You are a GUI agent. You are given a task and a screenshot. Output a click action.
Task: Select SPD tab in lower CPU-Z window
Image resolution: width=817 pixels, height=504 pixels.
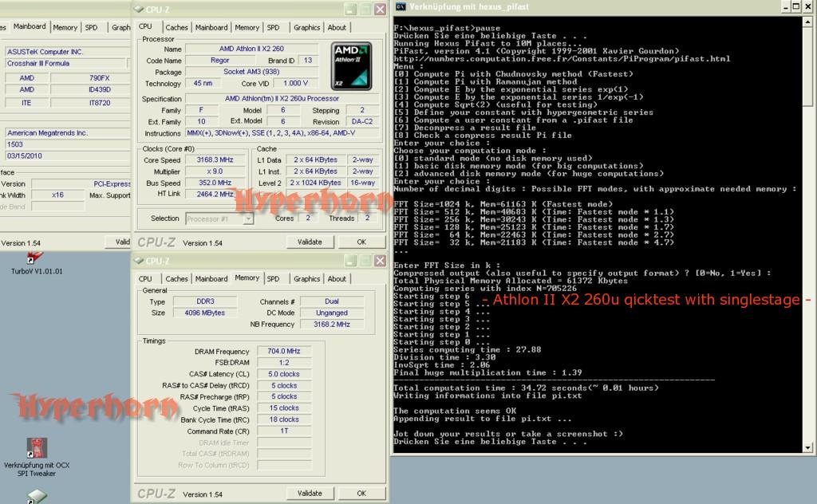pyautogui.click(x=274, y=278)
